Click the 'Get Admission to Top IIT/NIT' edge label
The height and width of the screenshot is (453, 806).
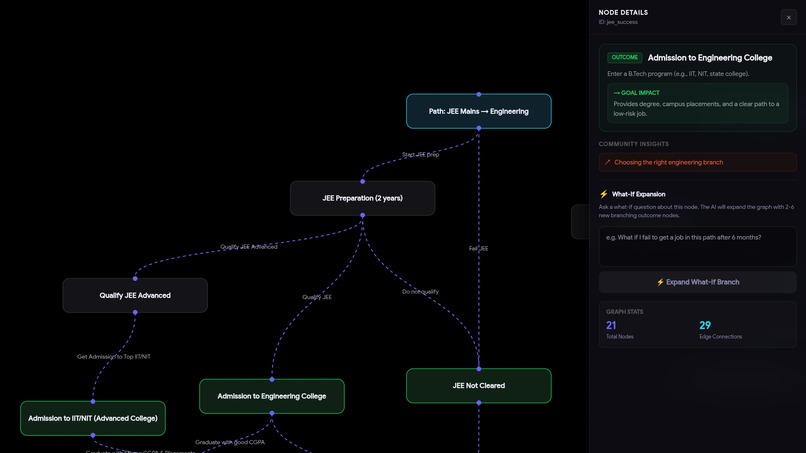point(114,356)
